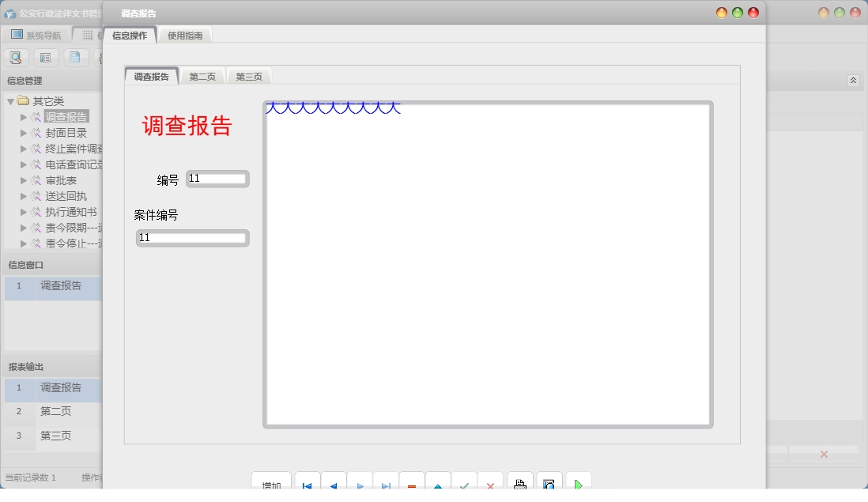Image resolution: width=868 pixels, height=502 pixels.
Task: Open the 第二页 tab
Action: (202, 76)
